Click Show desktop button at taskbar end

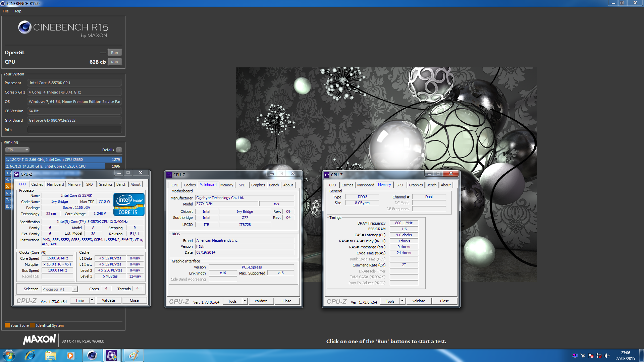(x=641, y=355)
